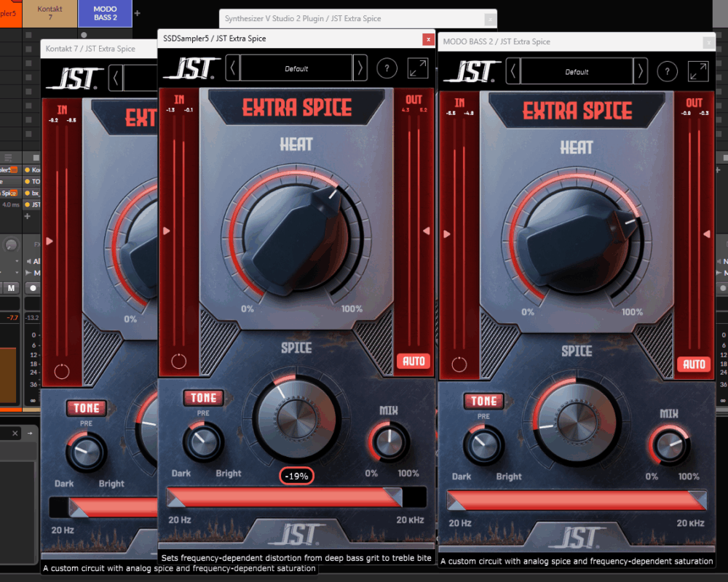Click JST logo at top of Kontakt 7 plugin
Viewport: 728px width, 582px height.
coord(76,79)
